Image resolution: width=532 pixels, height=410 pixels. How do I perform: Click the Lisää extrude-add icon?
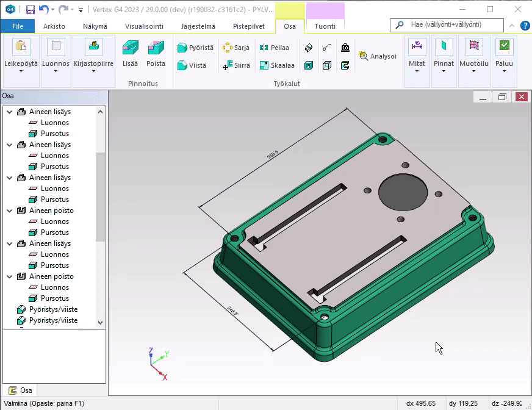pyautogui.click(x=130, y=49)
